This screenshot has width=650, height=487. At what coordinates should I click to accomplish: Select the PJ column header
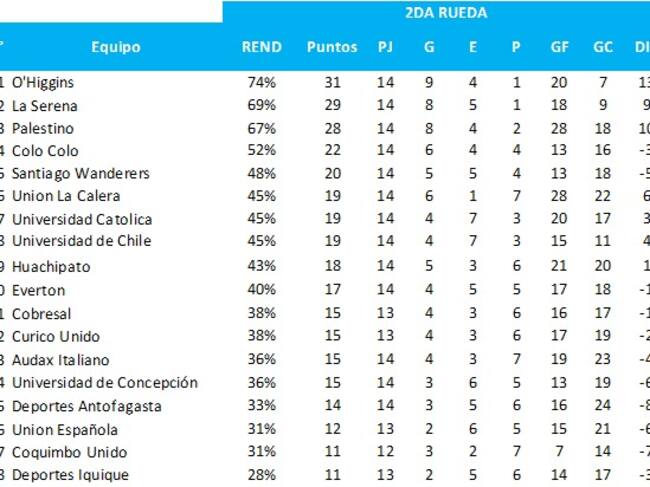385,47
